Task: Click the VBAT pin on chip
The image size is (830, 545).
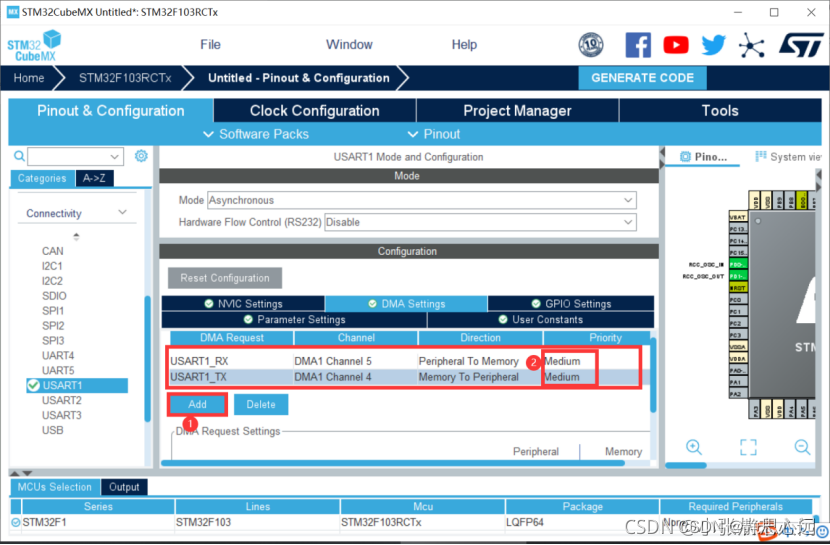Action: (738, 217)
